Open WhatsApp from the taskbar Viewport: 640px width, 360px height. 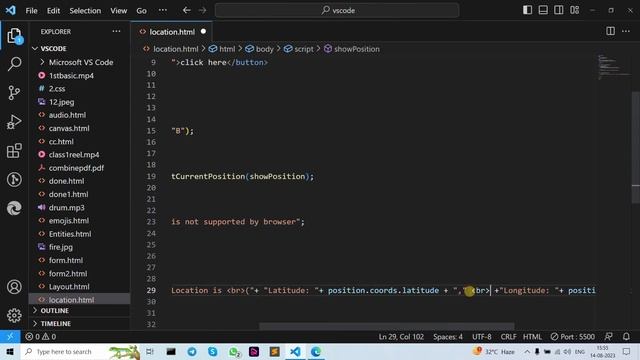click(x=234, y=351)
